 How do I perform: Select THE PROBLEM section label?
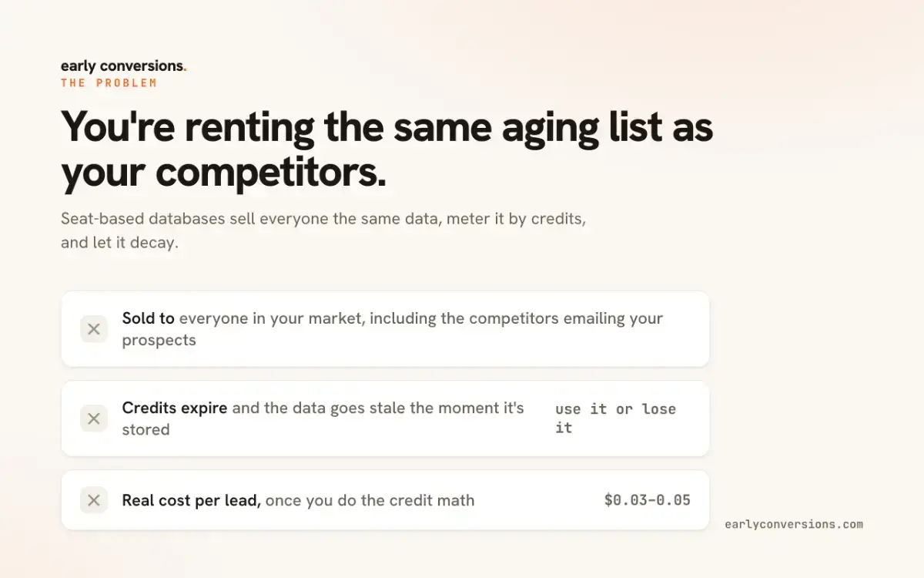coord(109,82)
